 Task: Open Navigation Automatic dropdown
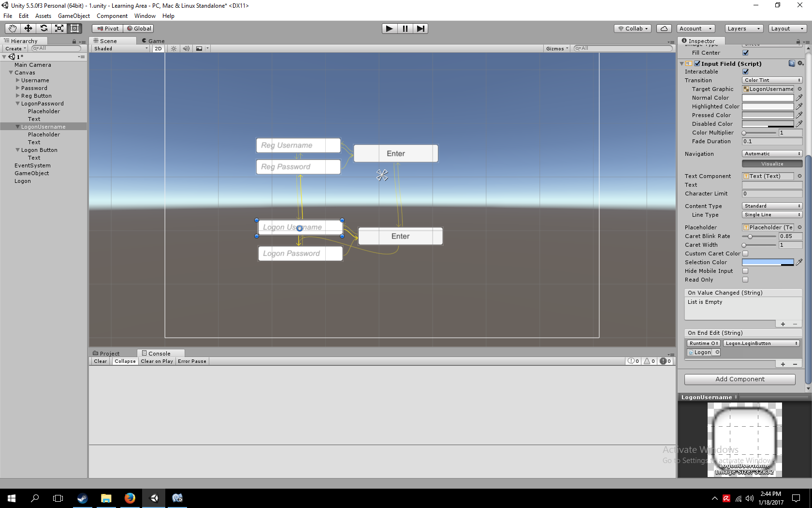772,154
